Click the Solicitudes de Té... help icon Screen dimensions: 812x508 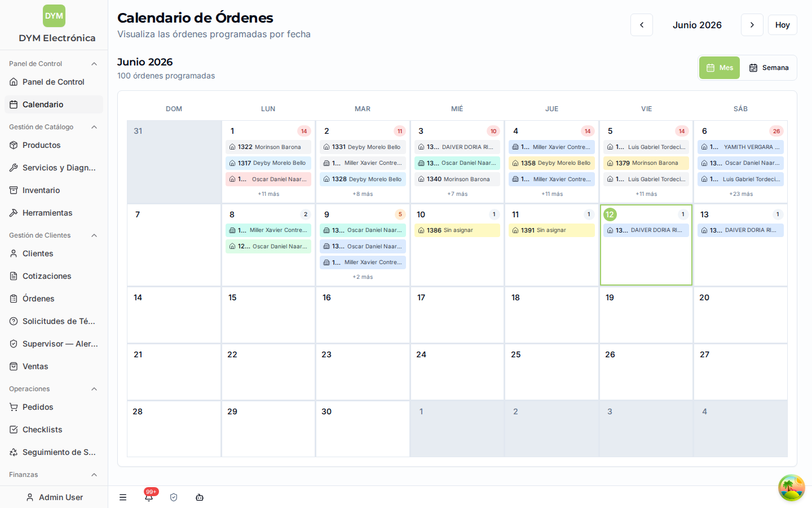click(x=14, y=321)
